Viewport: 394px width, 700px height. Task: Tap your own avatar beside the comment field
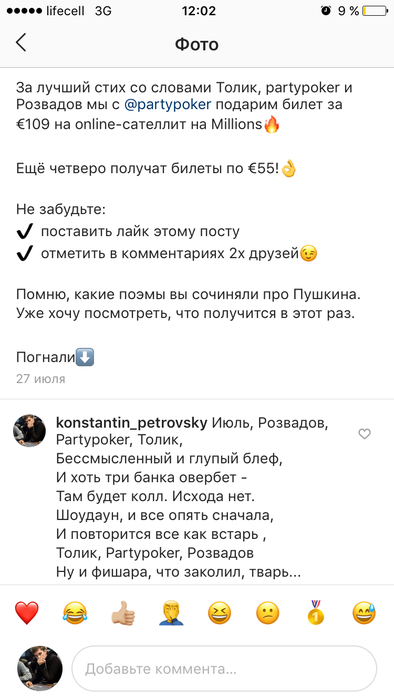point(40,668)
